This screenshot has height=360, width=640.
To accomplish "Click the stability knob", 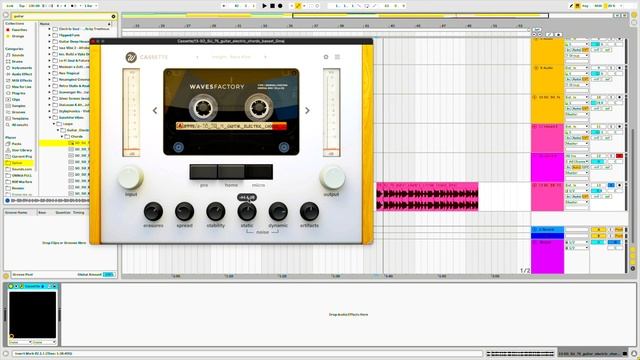I will [x=216, y=211].
